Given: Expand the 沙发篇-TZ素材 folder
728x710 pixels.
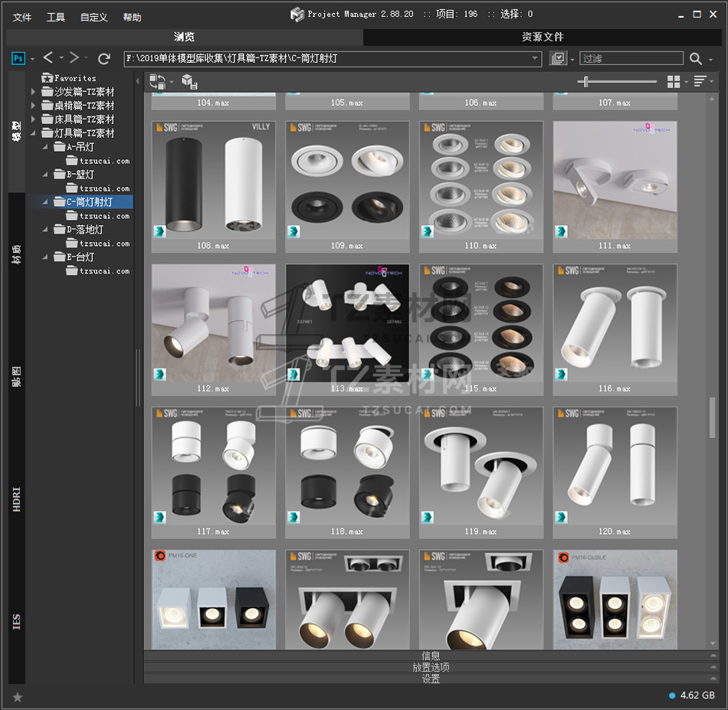Looking at the screenshot, I should 33,92.
